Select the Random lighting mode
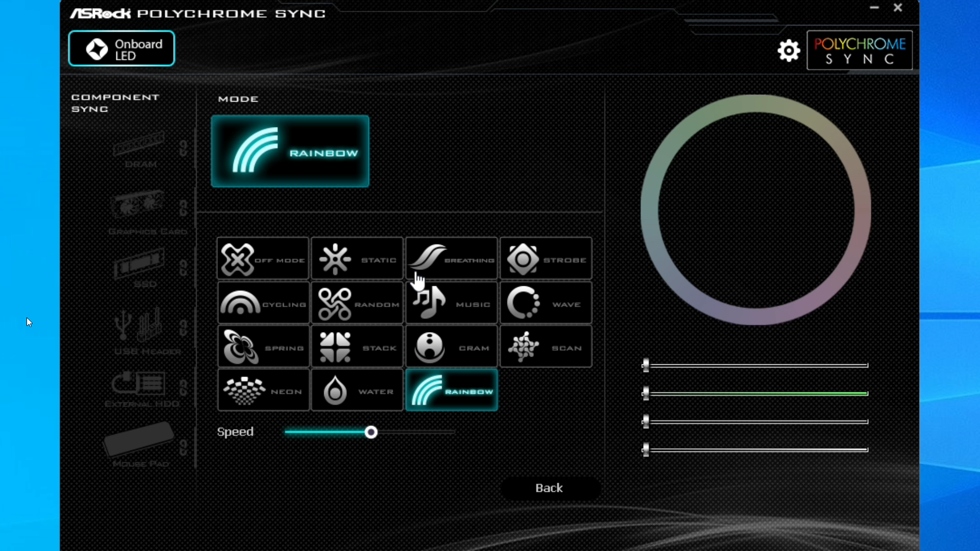The height and width of the screenshot is (551, 980). [357, 304]
